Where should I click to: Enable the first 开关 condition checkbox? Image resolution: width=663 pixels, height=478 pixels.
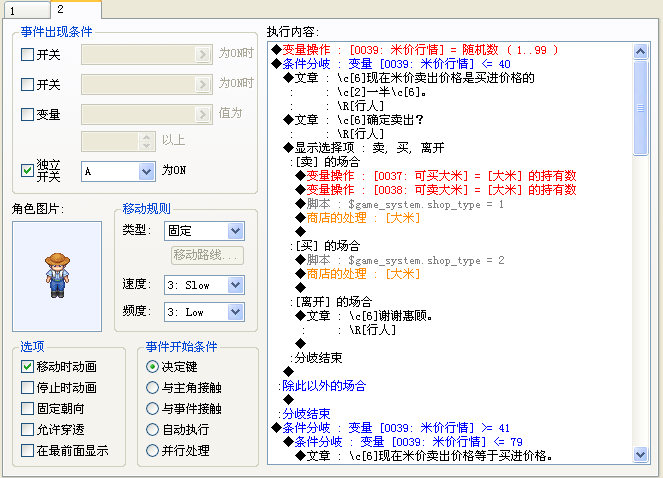pyautogui.click(x=27, y=55)
